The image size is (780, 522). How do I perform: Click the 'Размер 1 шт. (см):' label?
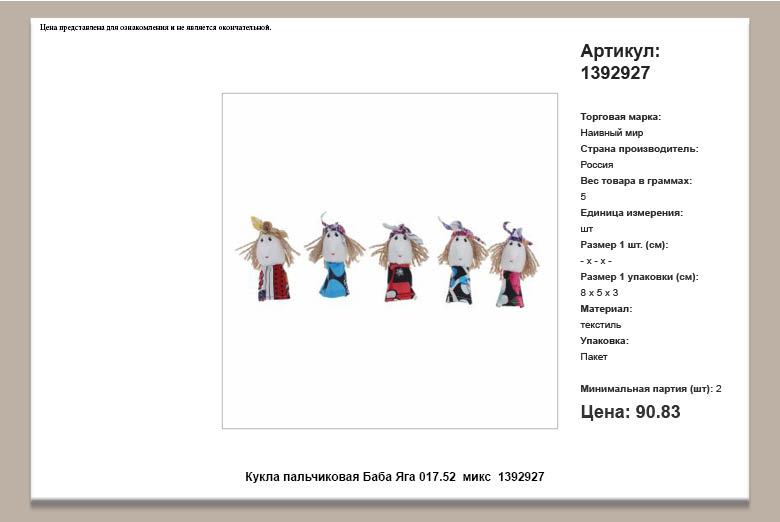click(624, 245)
